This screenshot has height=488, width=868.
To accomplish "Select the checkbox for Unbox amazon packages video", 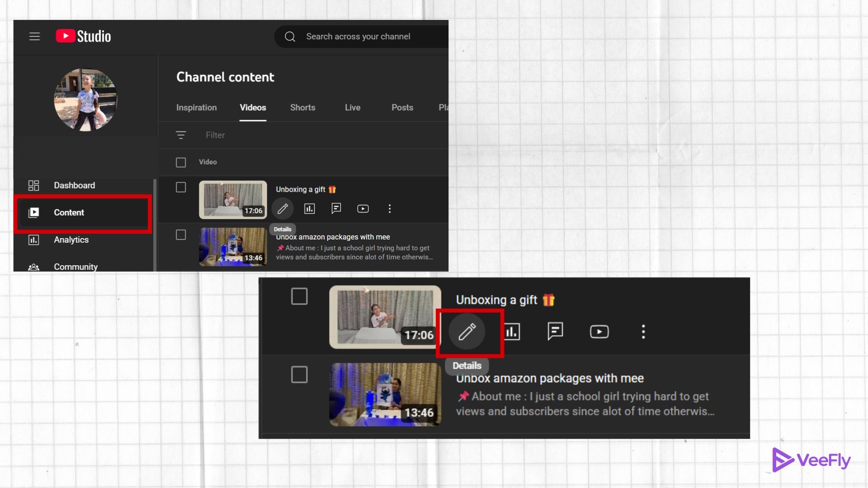I will [181, 235].
